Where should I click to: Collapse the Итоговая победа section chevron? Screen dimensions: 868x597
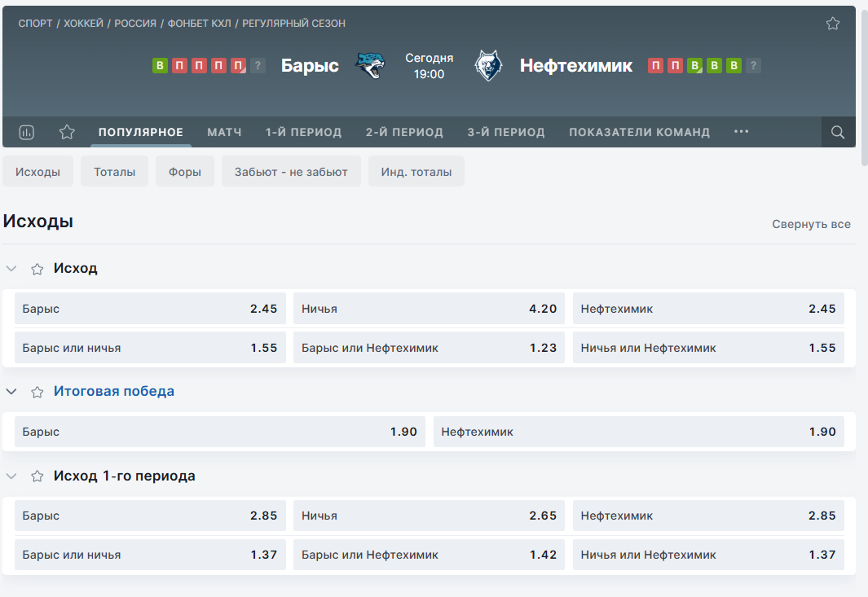[11, 392]
